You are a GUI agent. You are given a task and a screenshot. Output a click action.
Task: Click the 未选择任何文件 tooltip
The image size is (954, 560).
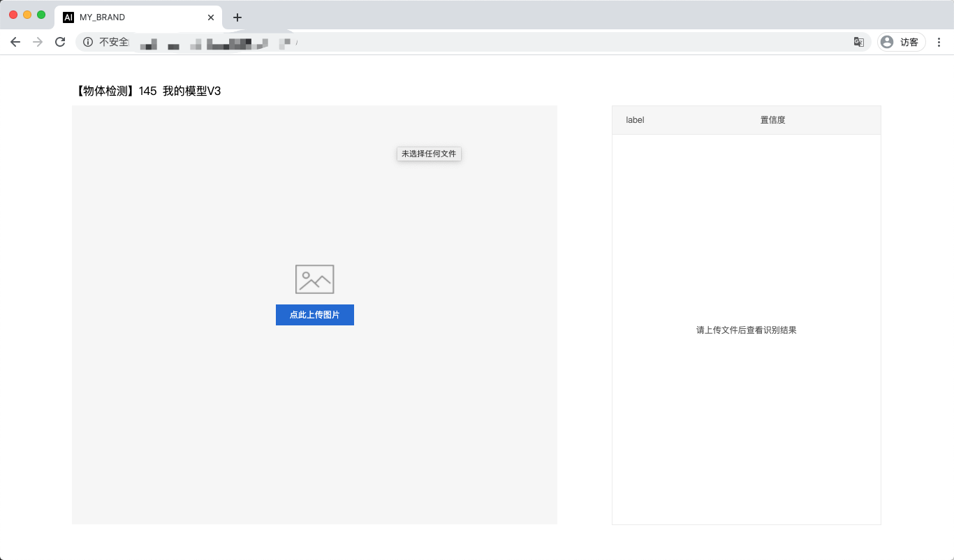pyautogui.click(x=429, y=154)
